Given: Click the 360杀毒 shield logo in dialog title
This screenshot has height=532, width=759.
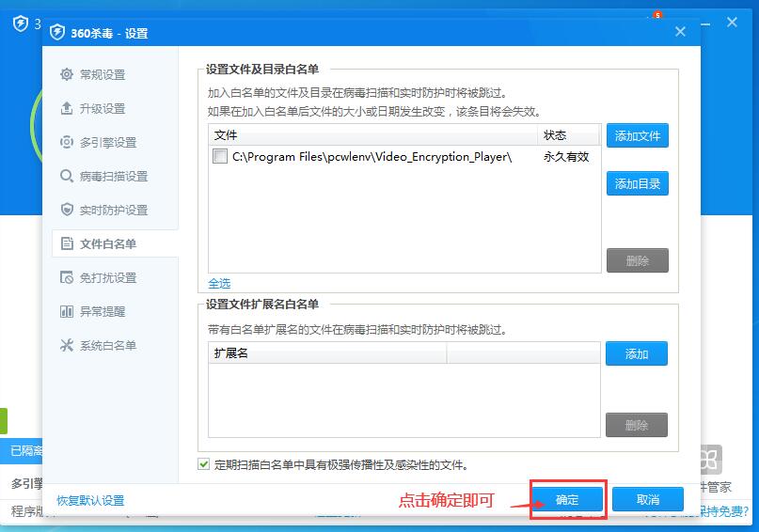Looking at the screenshot, I should 57,33.
